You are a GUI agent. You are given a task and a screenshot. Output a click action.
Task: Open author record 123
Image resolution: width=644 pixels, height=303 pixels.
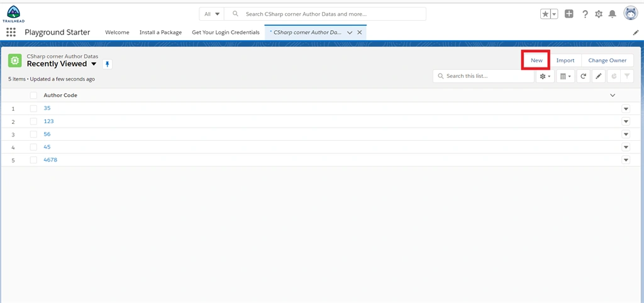(48, 121)
